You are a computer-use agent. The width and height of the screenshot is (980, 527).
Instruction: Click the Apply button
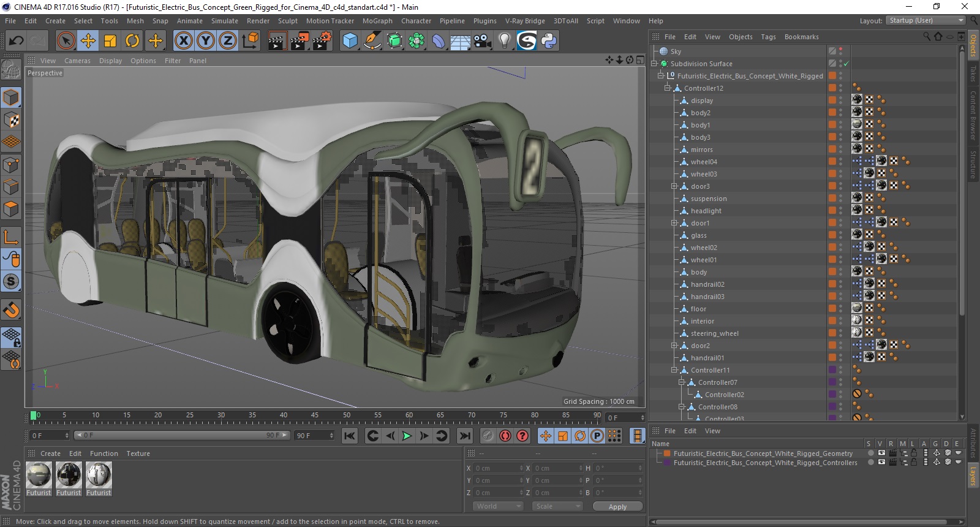point(617,507)
